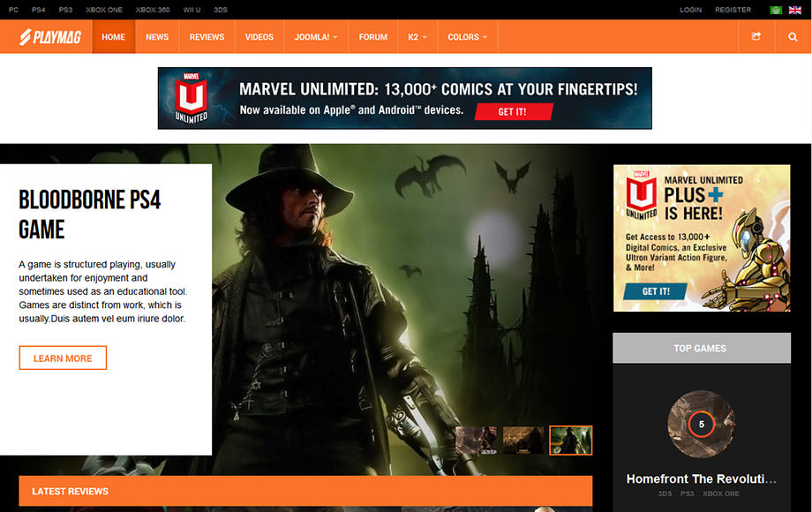Switch language via the UK flag

(x=795, y=10)
